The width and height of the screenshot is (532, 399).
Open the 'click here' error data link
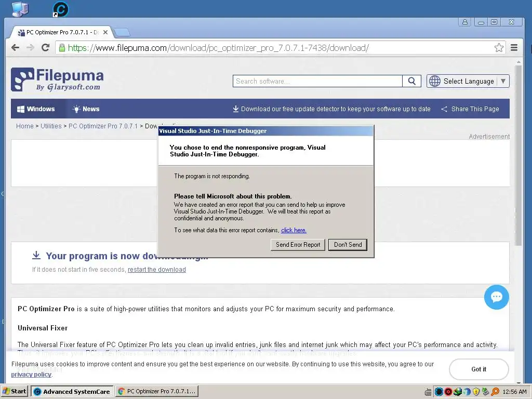pyautogui.click(x=294, y=230)
